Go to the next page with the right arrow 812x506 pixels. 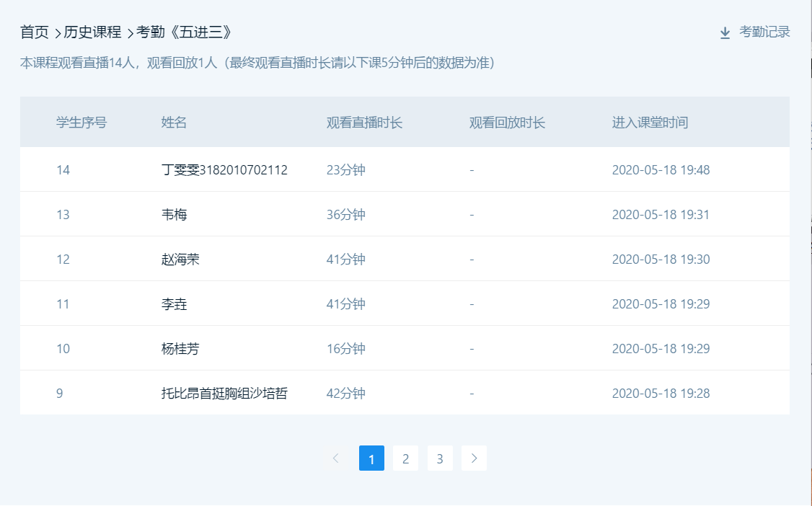pyautogui.click(x=474, y=458)
